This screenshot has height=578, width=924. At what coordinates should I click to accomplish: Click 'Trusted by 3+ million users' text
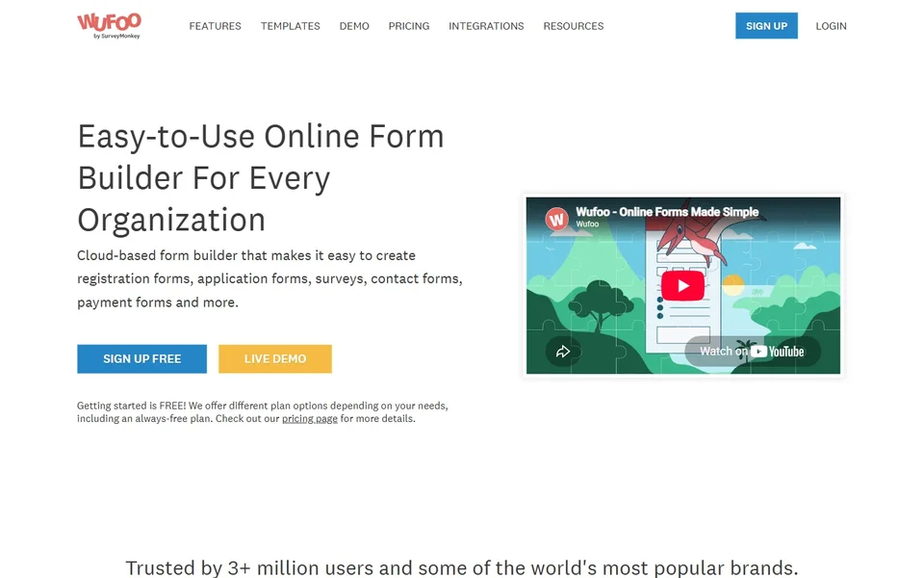click(462, 568)
